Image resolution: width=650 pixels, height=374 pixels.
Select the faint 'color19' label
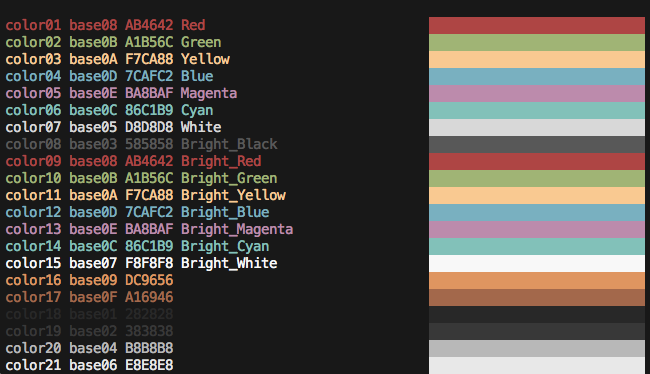pos(33,331)
